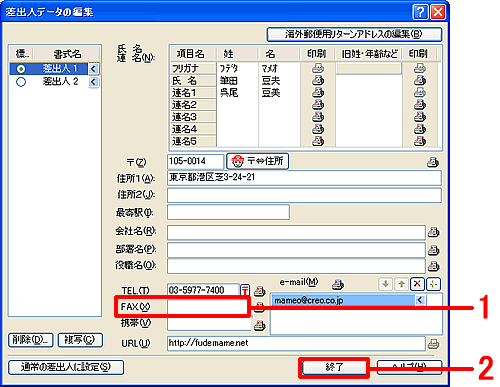Select mameo@creo.co.jp e-mail entry

point(344,300)
